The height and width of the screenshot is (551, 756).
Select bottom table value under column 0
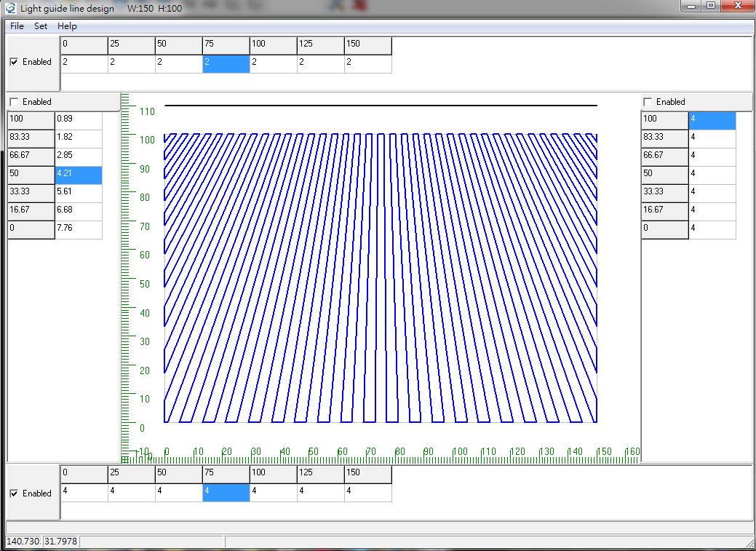tap(84, 493)
